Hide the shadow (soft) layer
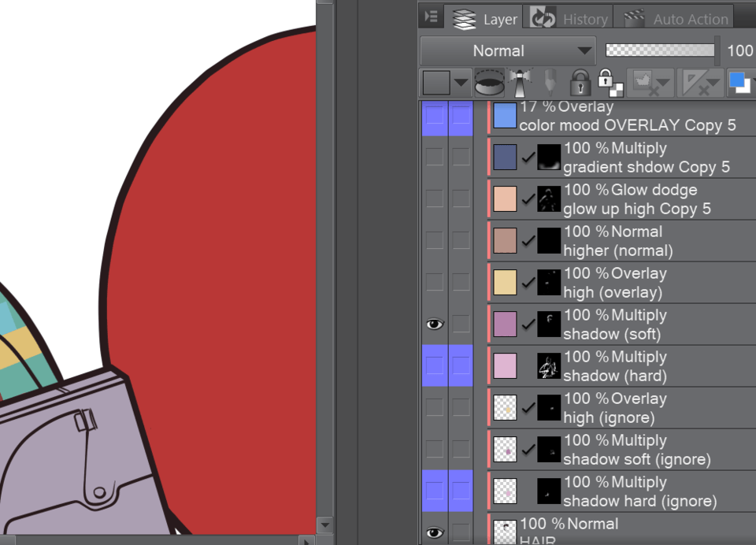Image resolution: width=756 pixels, height=545 pixels. (x=434, y=324)
